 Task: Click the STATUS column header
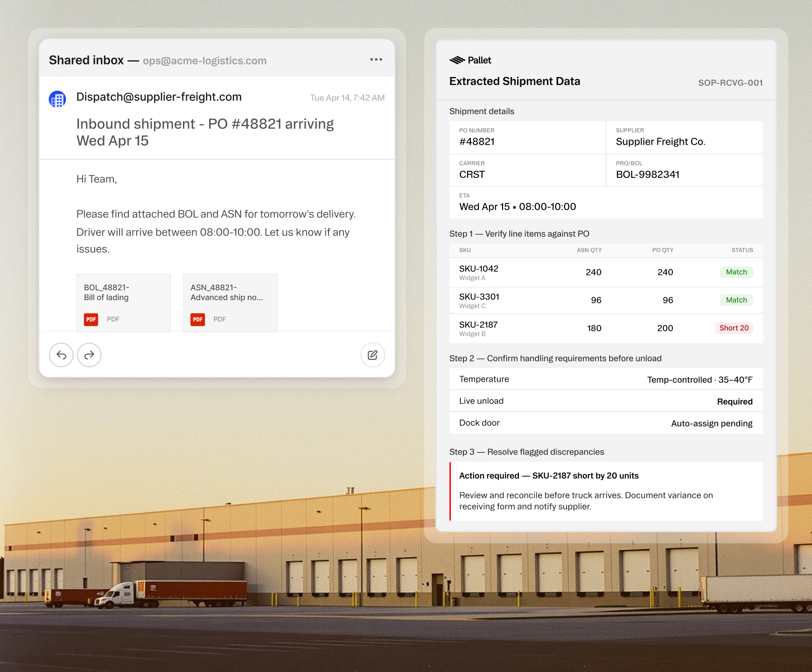coord(742,250)
